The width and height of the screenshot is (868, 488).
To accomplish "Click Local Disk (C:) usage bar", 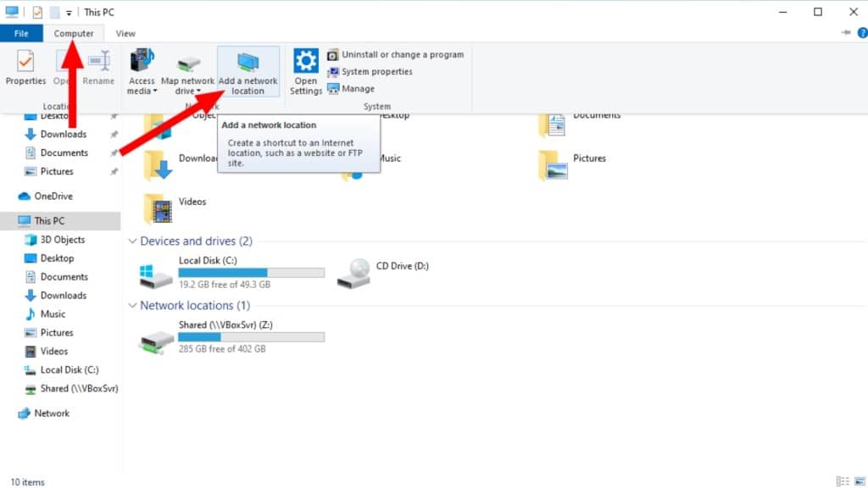I will [251, 273].
